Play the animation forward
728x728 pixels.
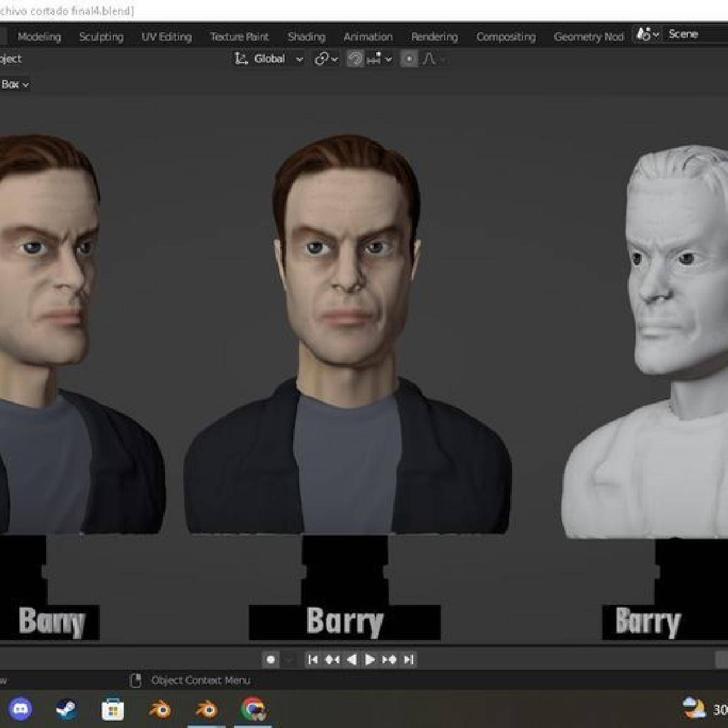click(370, 659)
